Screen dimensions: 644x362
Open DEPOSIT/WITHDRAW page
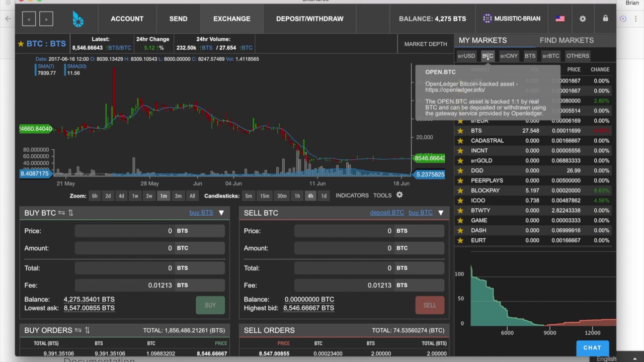click(310, 19)
